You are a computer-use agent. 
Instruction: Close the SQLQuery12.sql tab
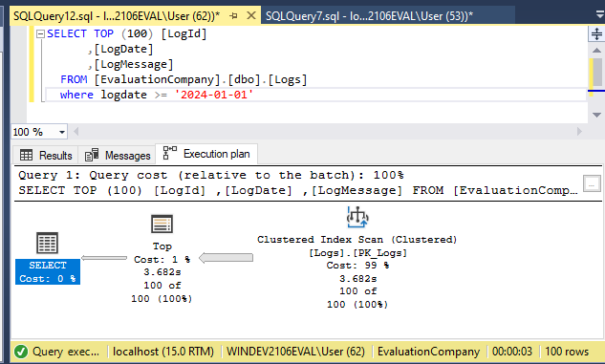[251, 16]
